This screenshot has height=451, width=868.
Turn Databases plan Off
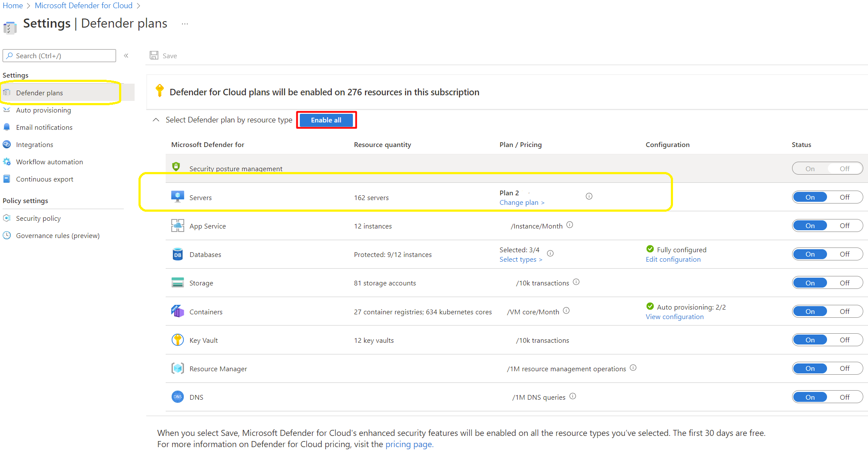(x=845, y=254)
